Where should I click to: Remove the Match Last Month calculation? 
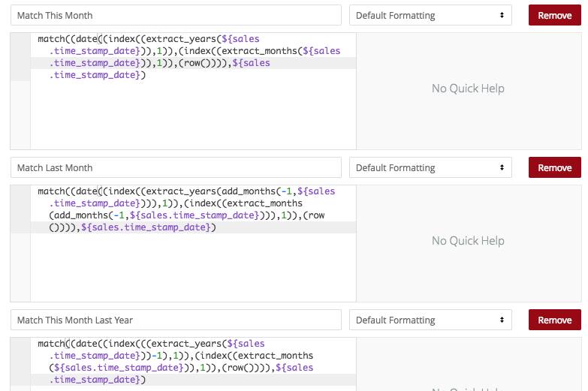point(555,167)
